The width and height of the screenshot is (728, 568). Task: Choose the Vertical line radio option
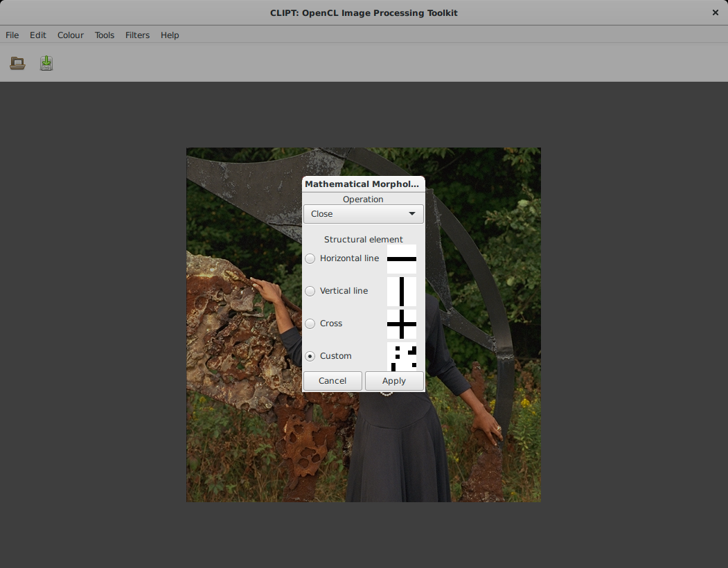coord(310,292)
